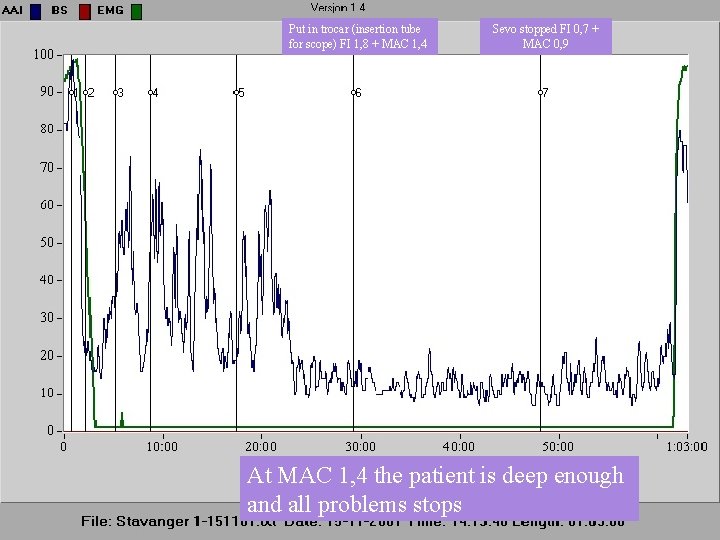Viewport: 720px width, 540px height.
Task: Click the 20:00 time axis label
Action: pos(261,447)
